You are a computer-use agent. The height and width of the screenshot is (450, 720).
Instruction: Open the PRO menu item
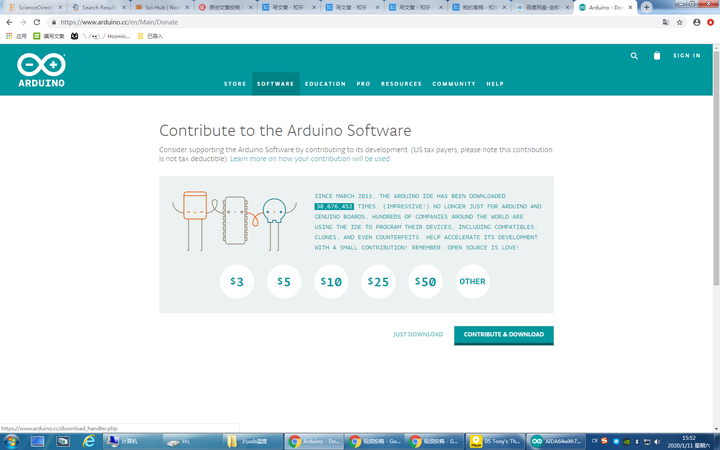(363, 84)
